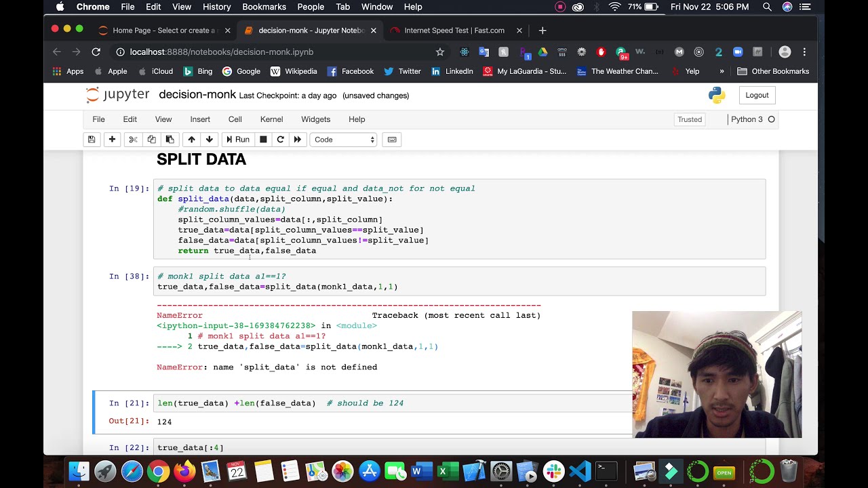Rename notebook by clicking decision-monk title
This screenshot has height=488, width=868.
point(197,95)
